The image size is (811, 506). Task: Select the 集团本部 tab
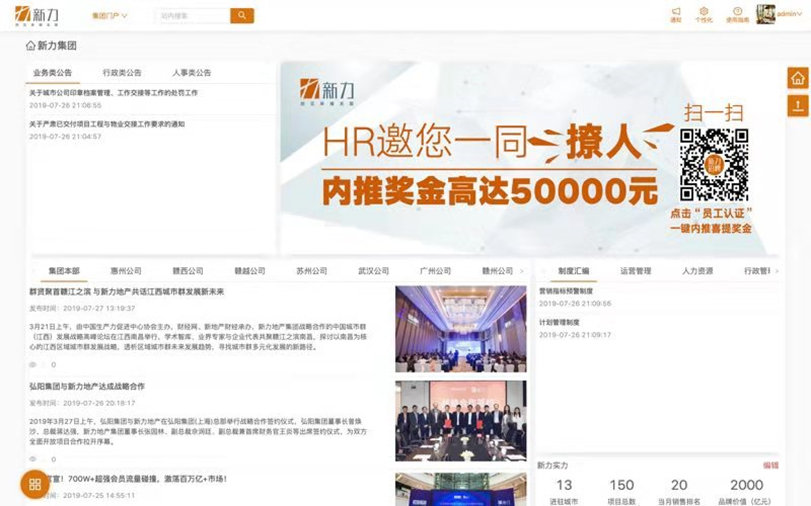(64, 271)
